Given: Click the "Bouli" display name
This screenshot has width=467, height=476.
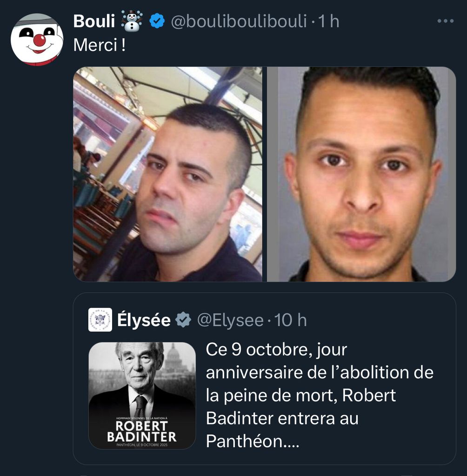Looking at the screenshot, I should (x=94, y=21).
